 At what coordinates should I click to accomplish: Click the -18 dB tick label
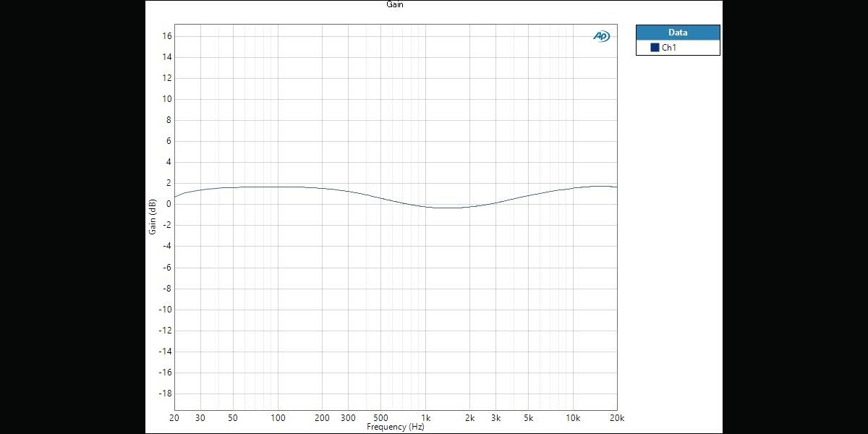[x=165, y=393]
